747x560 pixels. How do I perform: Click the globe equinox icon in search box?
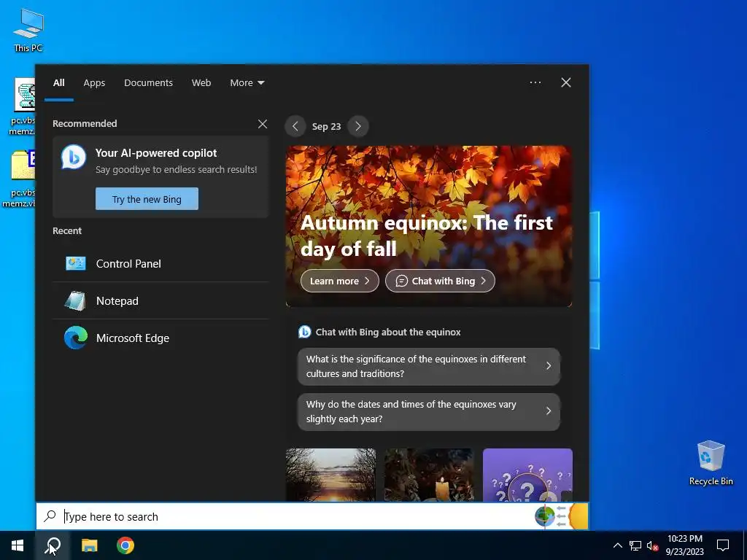click(545, 516)
